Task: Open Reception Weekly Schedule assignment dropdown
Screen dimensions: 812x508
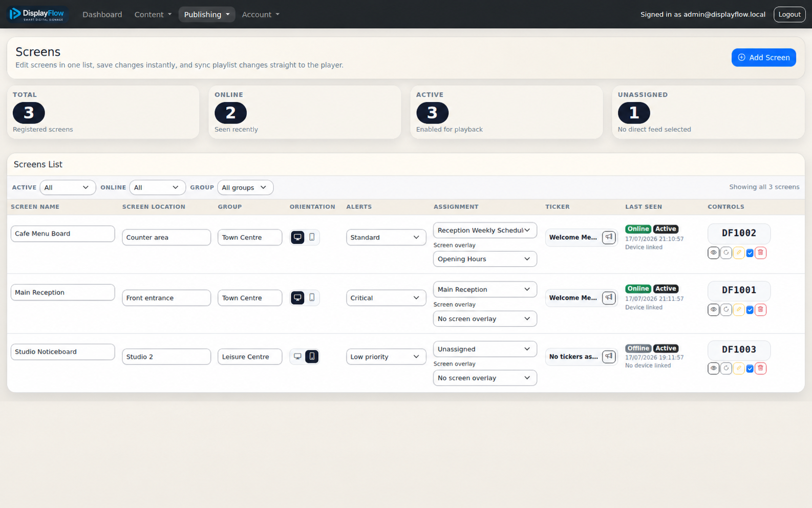Action: coord(485,230)
